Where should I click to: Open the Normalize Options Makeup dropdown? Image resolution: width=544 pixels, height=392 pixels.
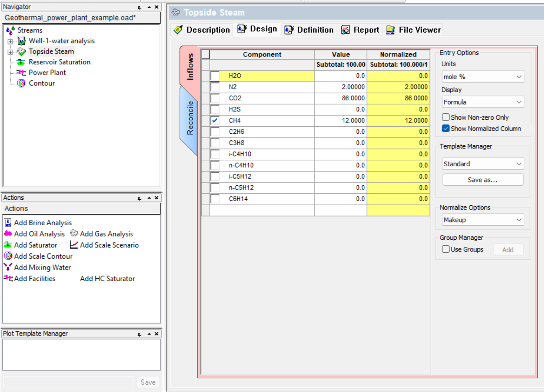coord(483,220)
